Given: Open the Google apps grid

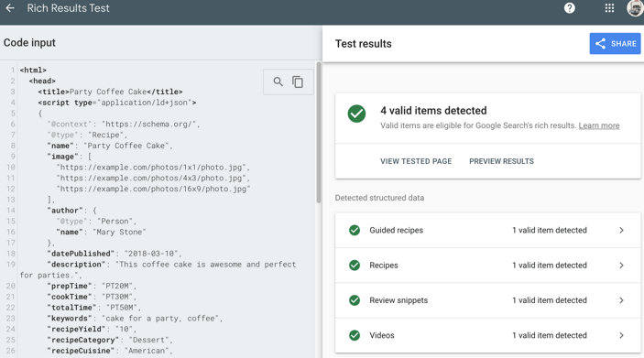Looking at the screenshot, I should [609, 8].
